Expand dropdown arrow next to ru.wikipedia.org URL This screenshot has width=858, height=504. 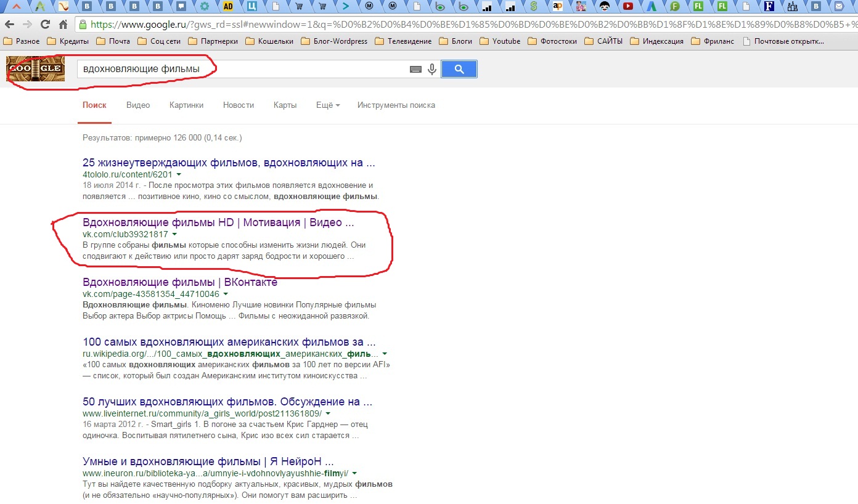385,354
